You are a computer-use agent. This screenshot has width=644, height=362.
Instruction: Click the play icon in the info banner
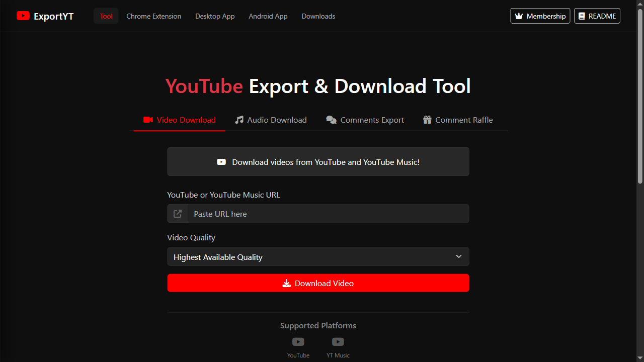pyautogui.click(x=221, y=162)
